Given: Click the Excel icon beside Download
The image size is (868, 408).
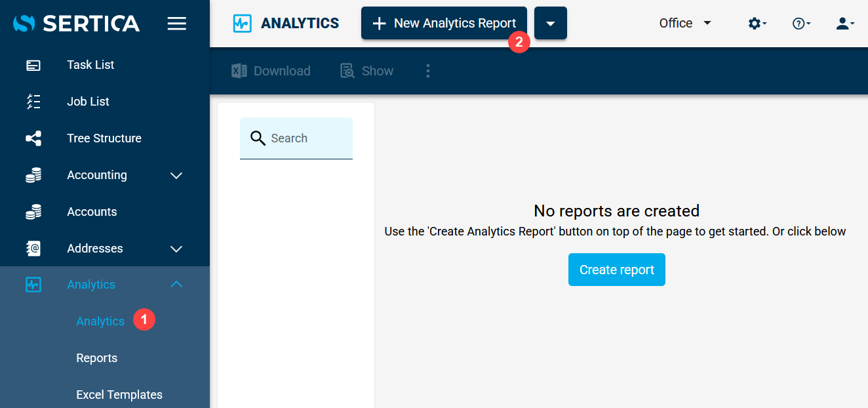Looking at the screenshot, I should [x=239, y=71].
